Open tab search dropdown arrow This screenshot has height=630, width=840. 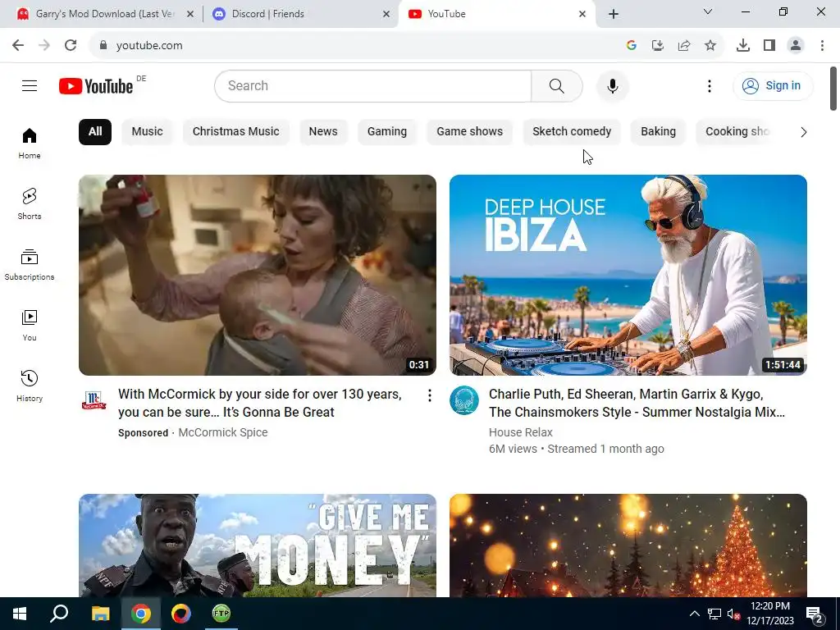point(708,11)
